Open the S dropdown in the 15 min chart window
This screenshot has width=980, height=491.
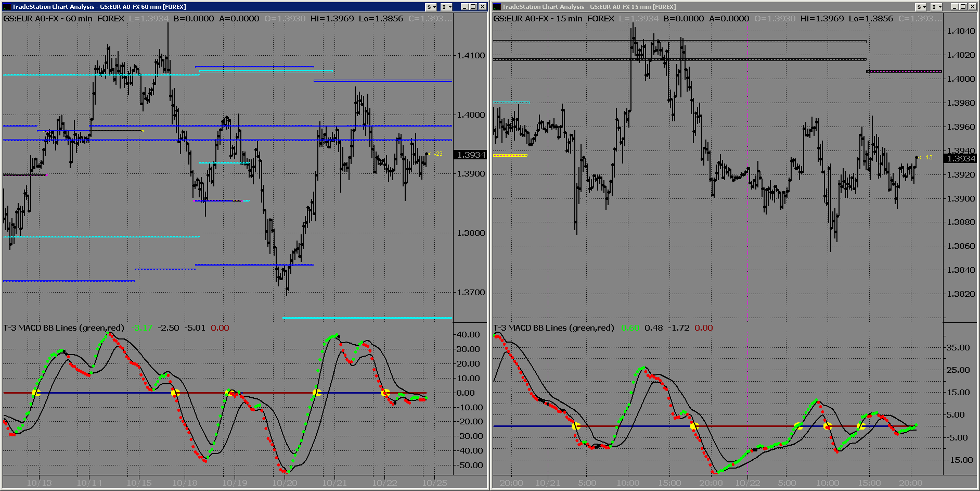point(921,7)
